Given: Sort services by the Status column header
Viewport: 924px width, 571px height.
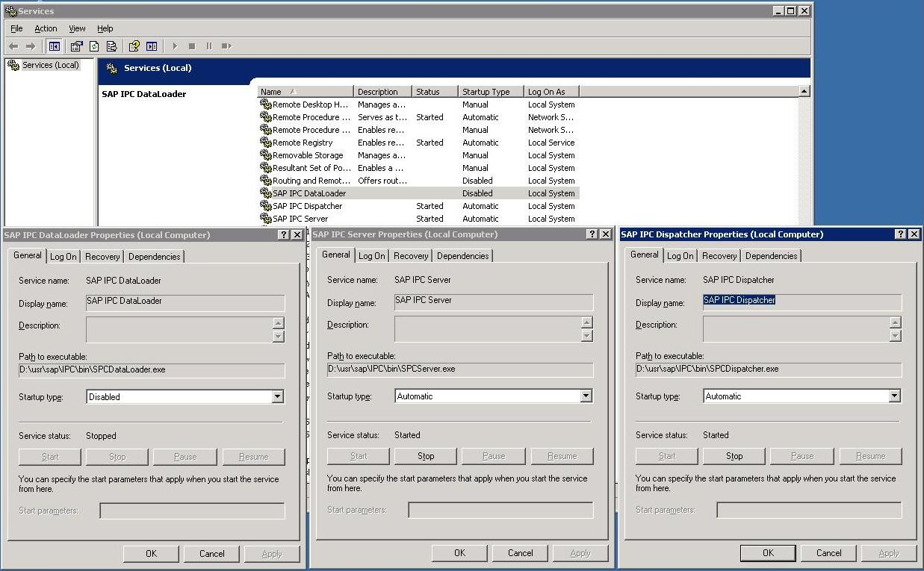Looking at the screenshot, I should click(x=435, y=92).
